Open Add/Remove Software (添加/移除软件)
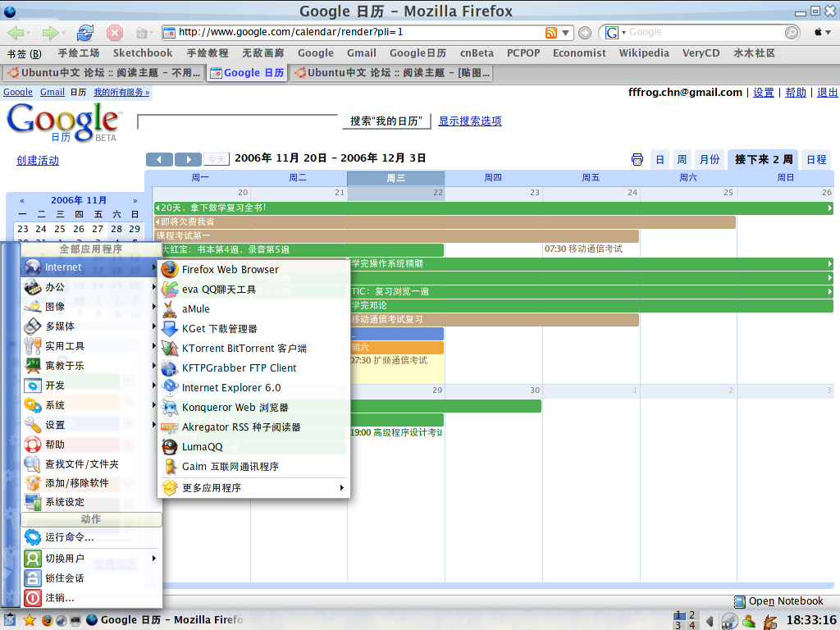 [91, 482]
